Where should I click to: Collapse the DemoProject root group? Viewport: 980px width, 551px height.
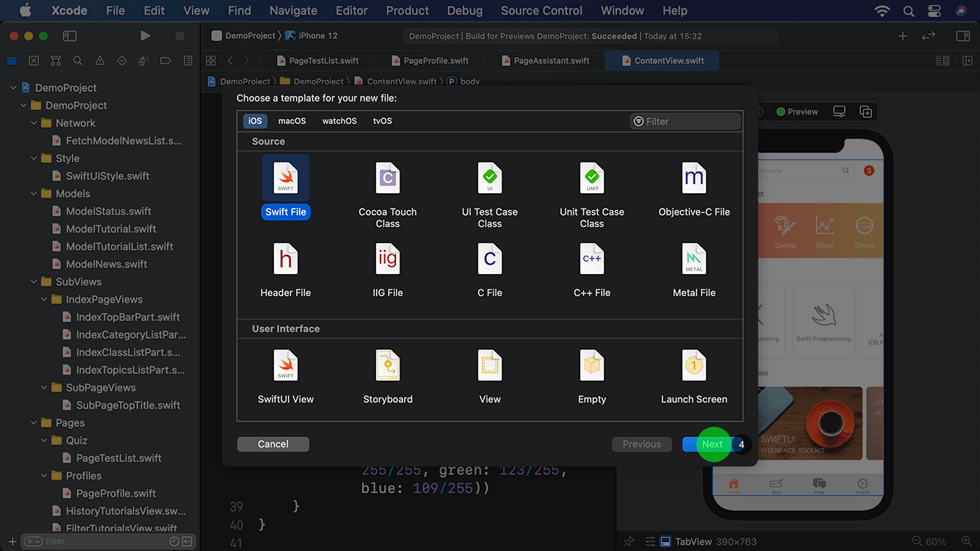tap(12, 87)
